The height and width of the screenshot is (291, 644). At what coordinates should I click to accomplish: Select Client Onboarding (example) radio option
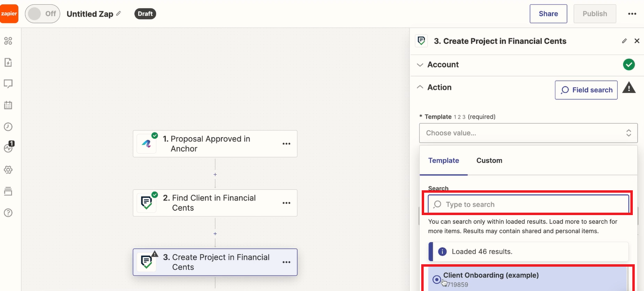pyautogui.click(x=436, y=280)
